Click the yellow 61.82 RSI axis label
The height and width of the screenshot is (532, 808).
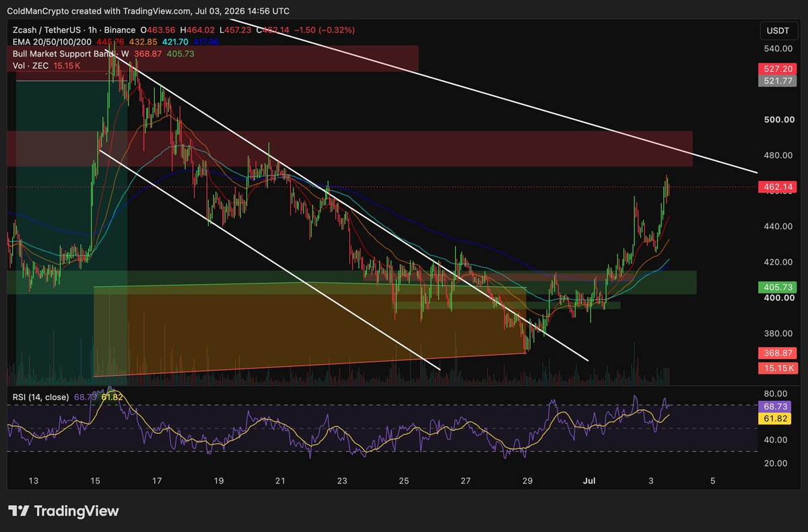coord(776,420)
